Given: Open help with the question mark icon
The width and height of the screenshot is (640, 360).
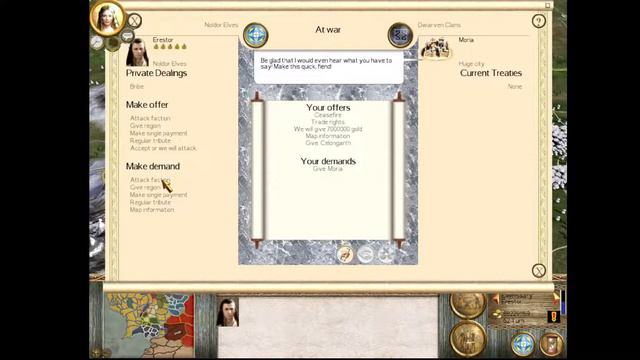Looking at the screenshot, I should (x=538, y=21).
